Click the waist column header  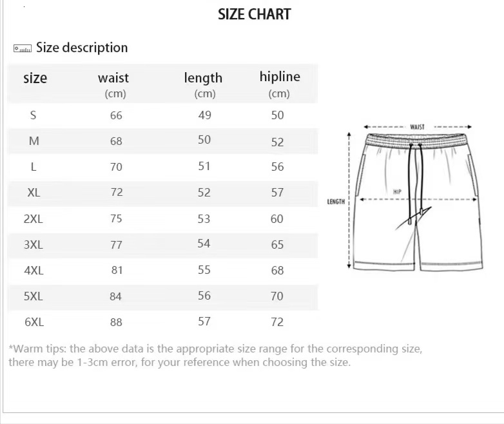(x=113, y=78)
